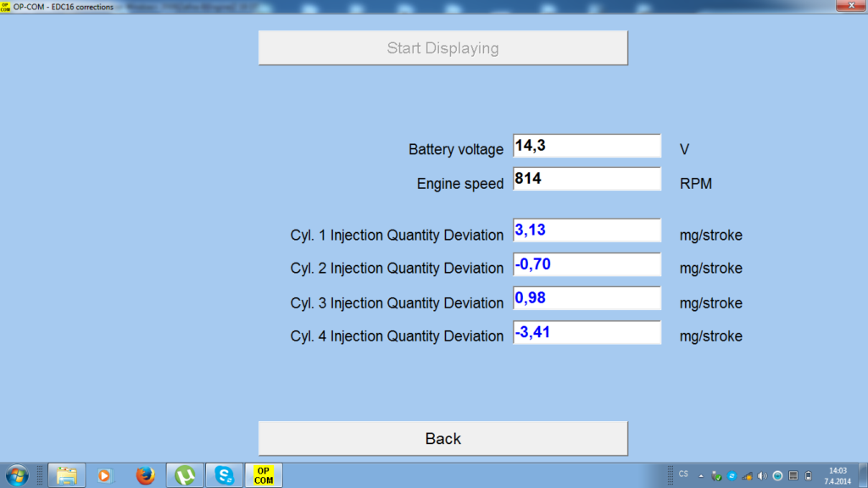Screen dimensions: 868x488
Task: Open the CS keyboard language selector
Action: (683, 474)
